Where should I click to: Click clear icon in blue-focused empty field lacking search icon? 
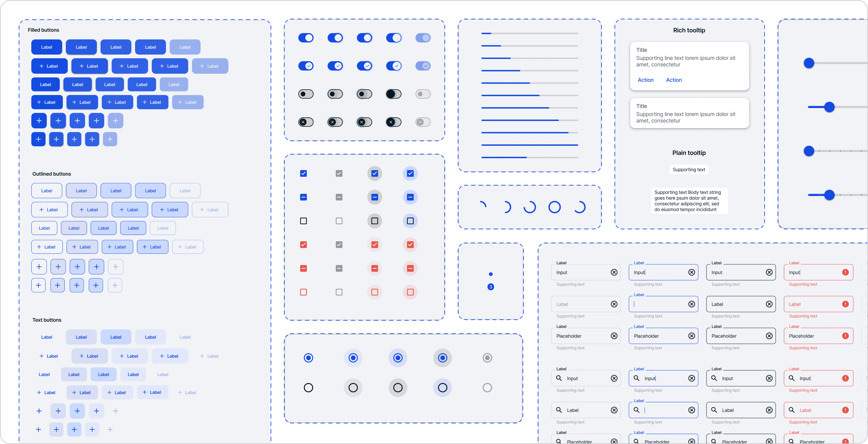[x=691, y=304]
